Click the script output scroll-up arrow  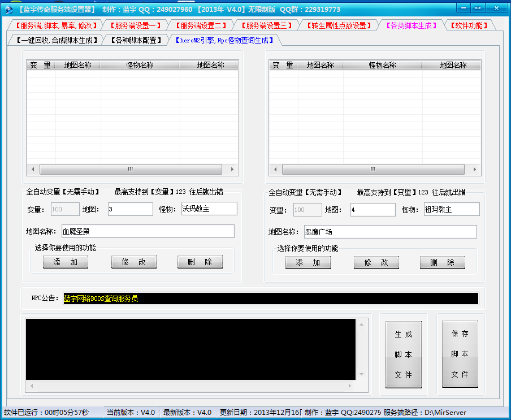pos(361,324)
